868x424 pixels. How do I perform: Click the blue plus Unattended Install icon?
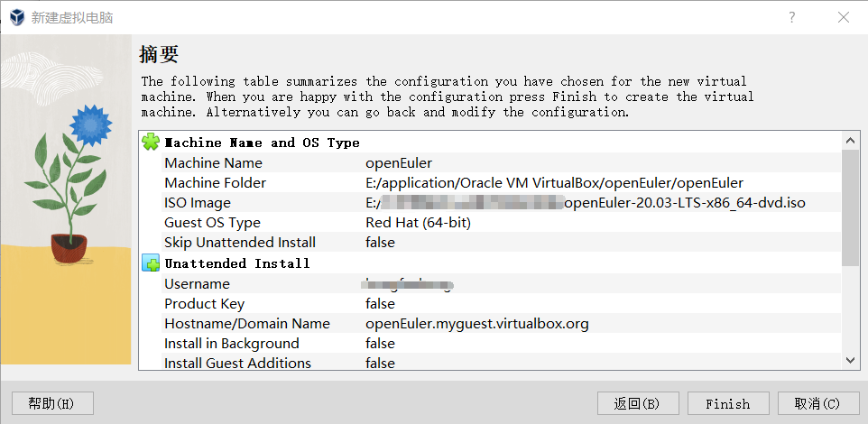pyautogui.click(x=151, y=263)
